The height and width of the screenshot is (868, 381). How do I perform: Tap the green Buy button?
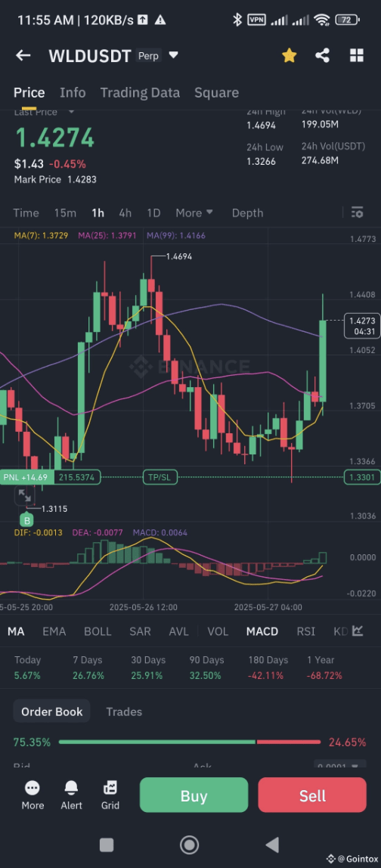[194, 795]
